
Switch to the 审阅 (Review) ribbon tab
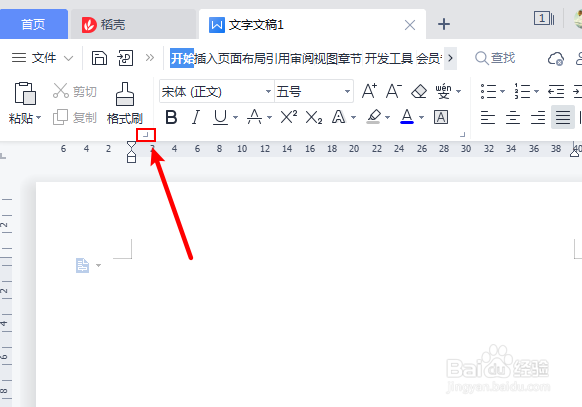coord(302,58)
